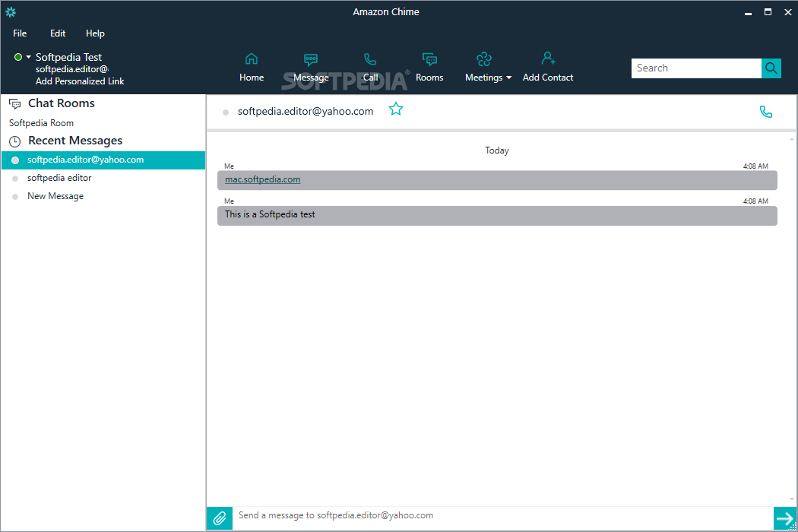Click the Recent Messages heading
Screen dimensions: 798x532
point(75,141)
